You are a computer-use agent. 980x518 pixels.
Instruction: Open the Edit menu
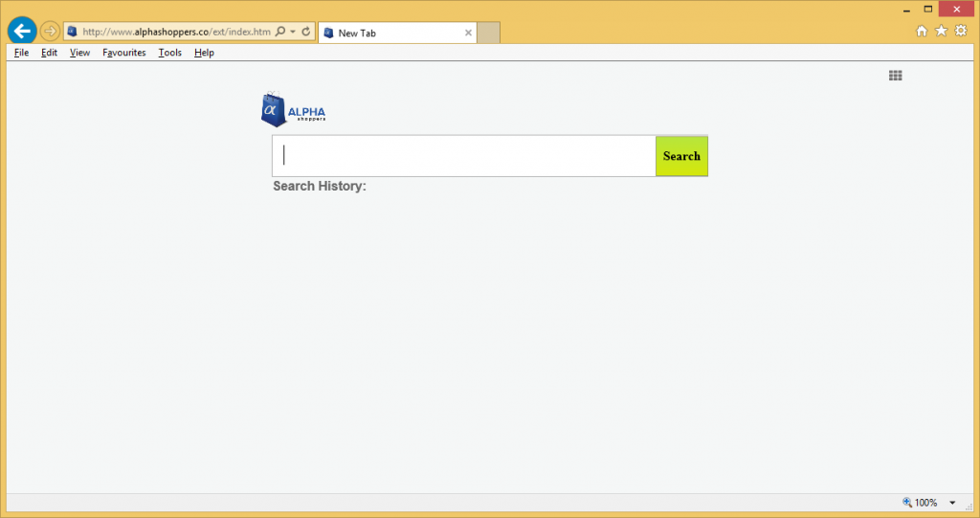pos(50,53)
